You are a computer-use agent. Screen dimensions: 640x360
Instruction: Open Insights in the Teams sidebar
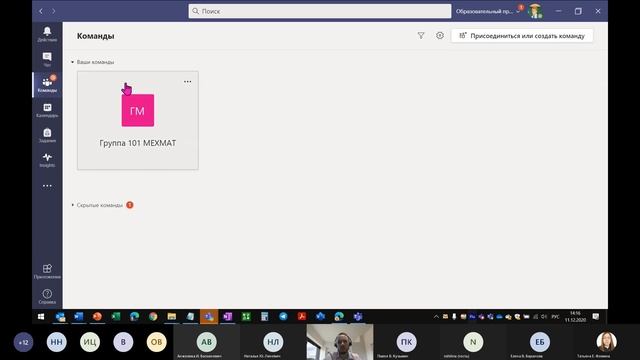(x=47, y=160)
